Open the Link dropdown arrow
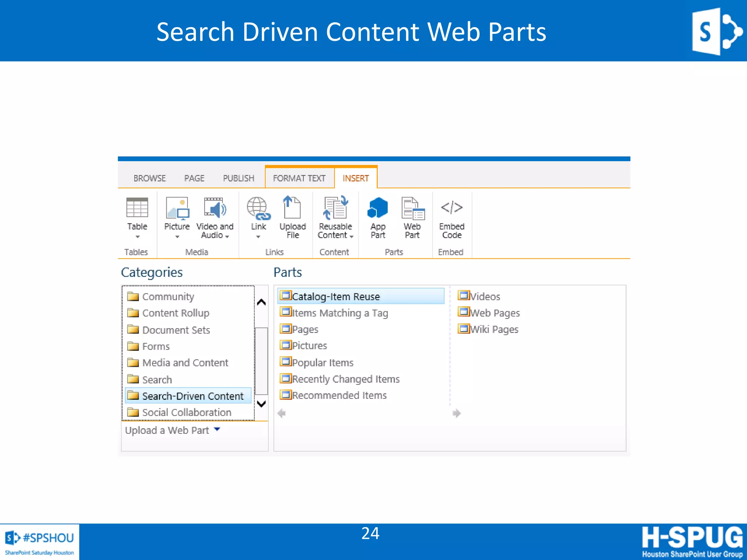 pos(258,237)
